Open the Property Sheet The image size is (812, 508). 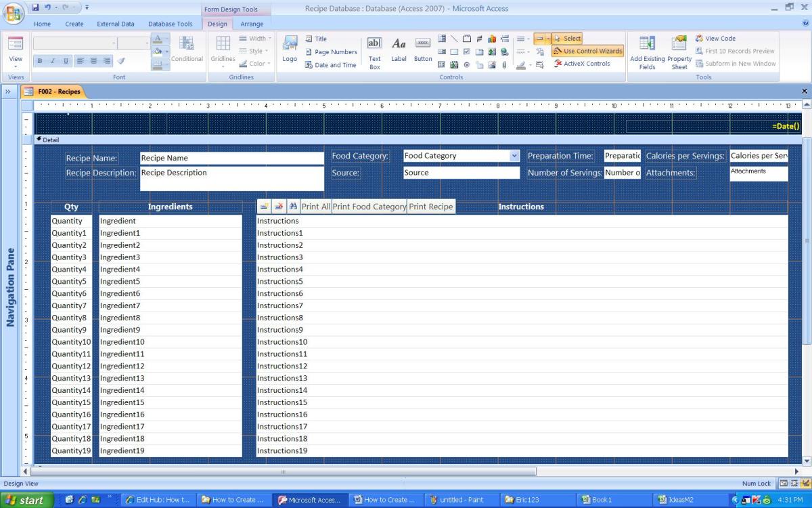(x=679, y=51)
